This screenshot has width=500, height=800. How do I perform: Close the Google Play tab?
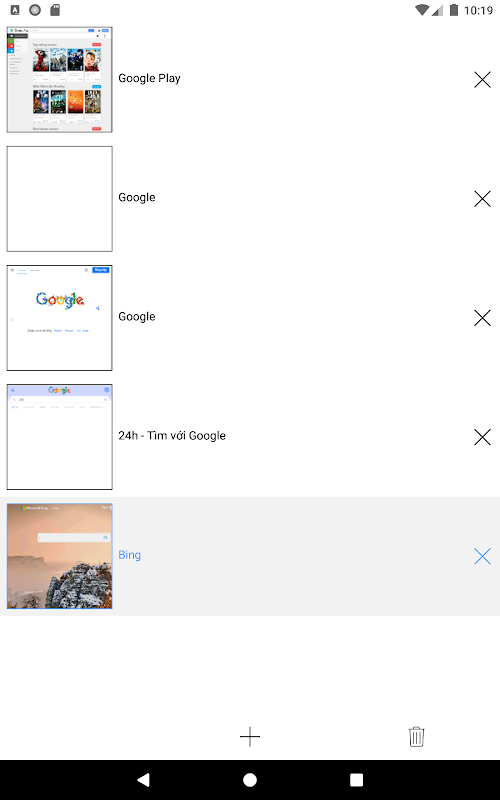pyautogui.click(x=482, y=80)
